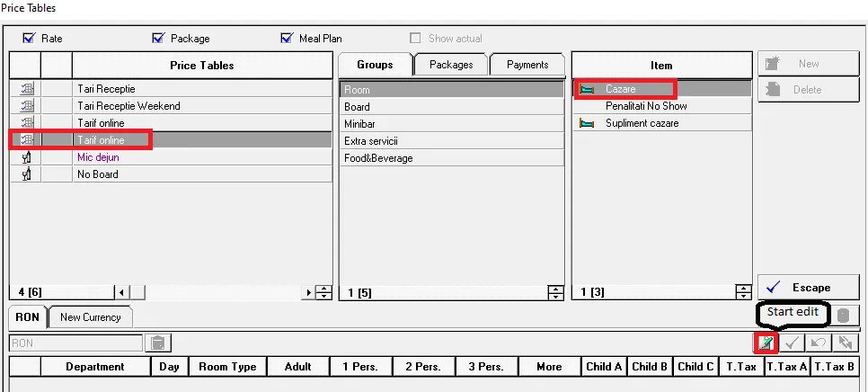Select the RON currency tab
Viewport: 868px width, 392px height.
(28, 317)
